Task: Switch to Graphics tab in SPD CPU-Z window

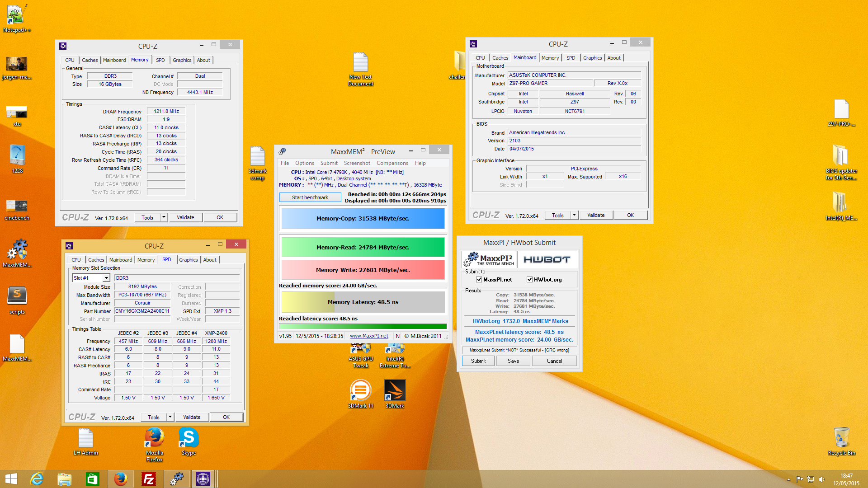Action: point(189,260)
